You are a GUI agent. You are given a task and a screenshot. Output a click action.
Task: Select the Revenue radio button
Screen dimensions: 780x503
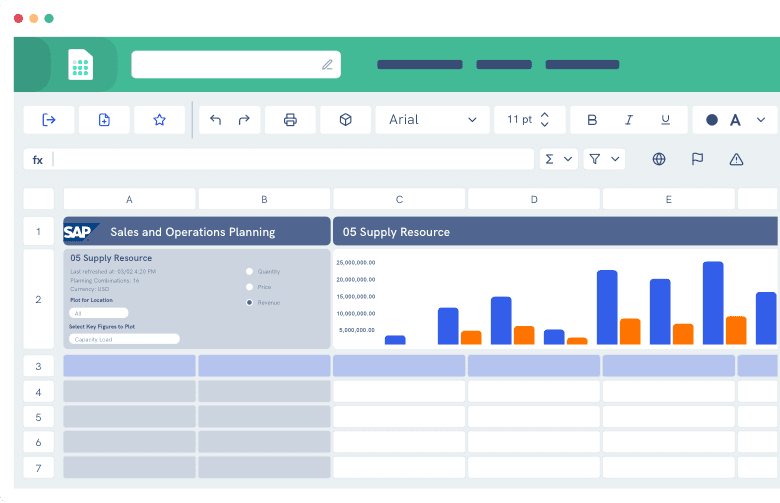[x=249, y=302]
